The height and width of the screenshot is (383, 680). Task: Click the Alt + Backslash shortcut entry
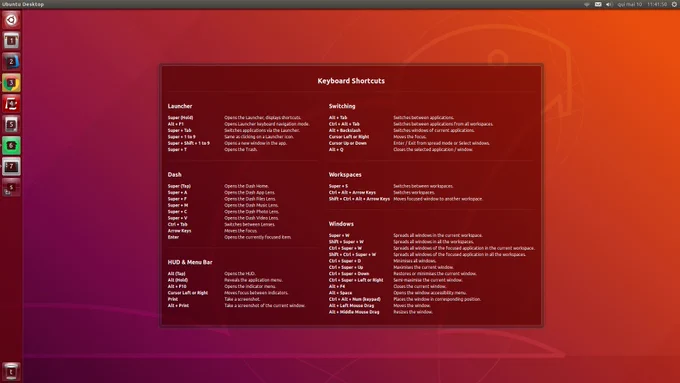[x=345, y=130]
